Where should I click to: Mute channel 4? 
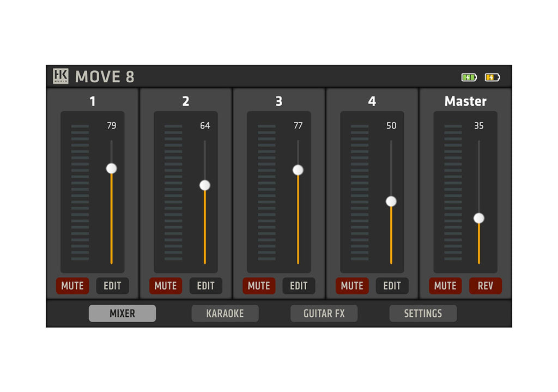pyautogui.click(x=352, y=286)
